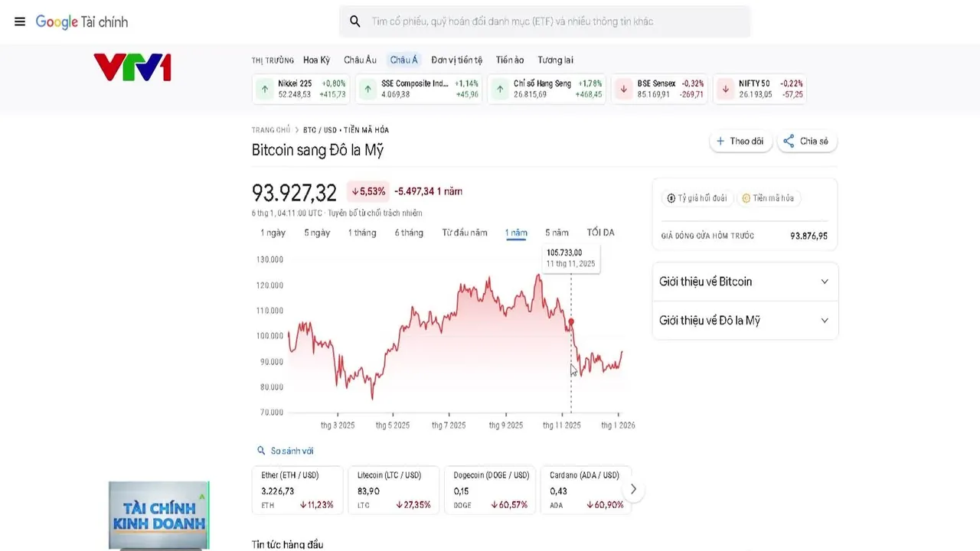The height and width of the screenshot is (551, 980).
Task: Expand Giới thiệu về Bitcoin section
Action: 744,282
